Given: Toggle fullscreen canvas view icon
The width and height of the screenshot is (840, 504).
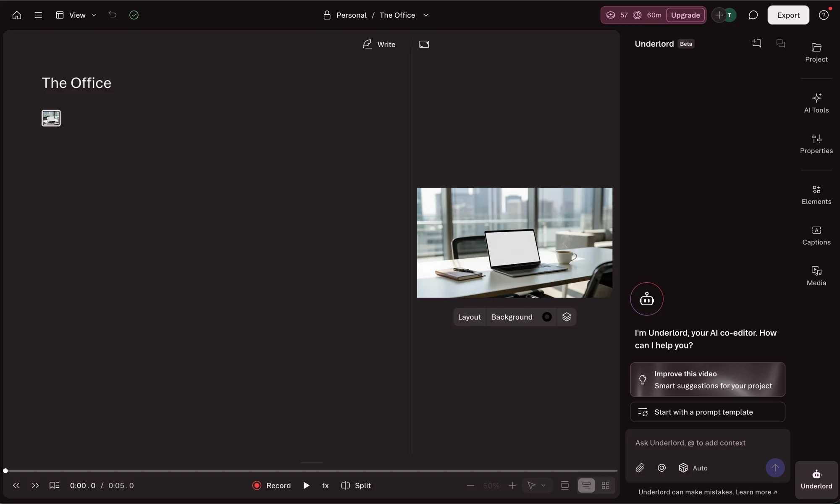Looking at the screenshot, I should tap(424, 44).
